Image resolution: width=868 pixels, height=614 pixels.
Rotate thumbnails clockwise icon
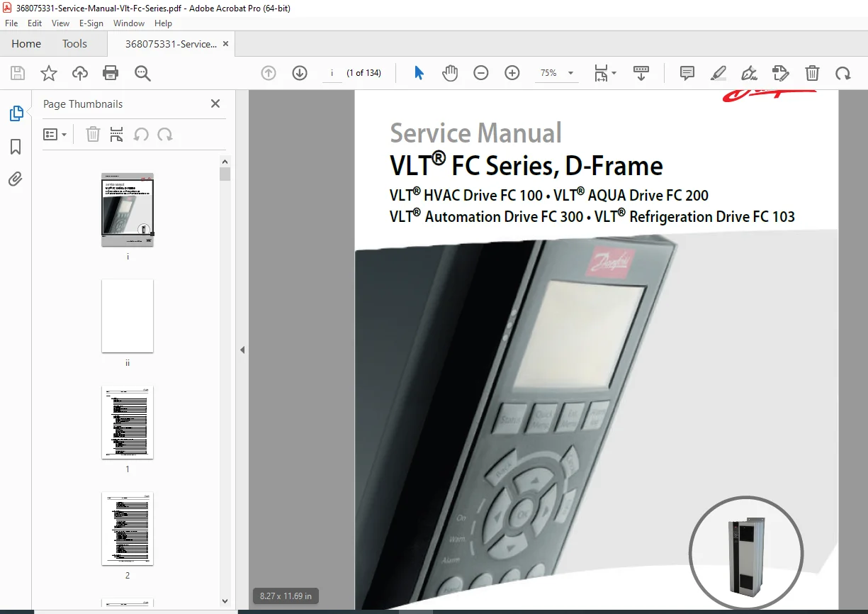(165, 134)
